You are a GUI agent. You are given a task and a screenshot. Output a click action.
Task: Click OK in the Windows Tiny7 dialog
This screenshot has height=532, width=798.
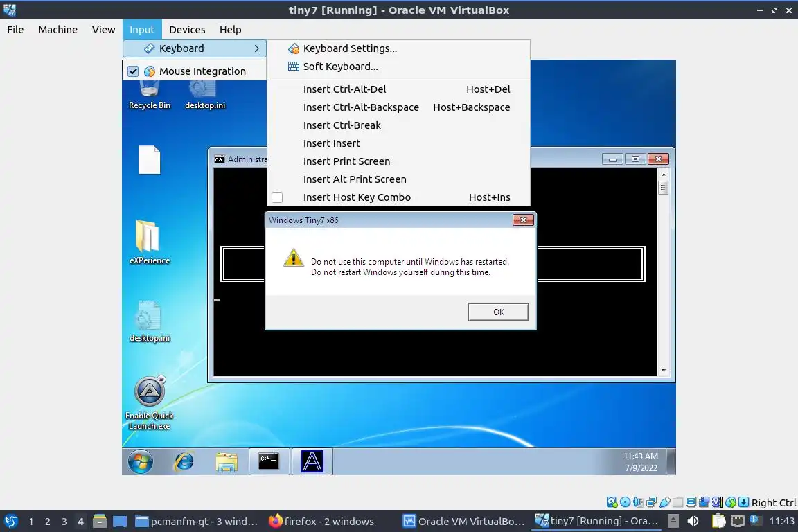(498, 312)
